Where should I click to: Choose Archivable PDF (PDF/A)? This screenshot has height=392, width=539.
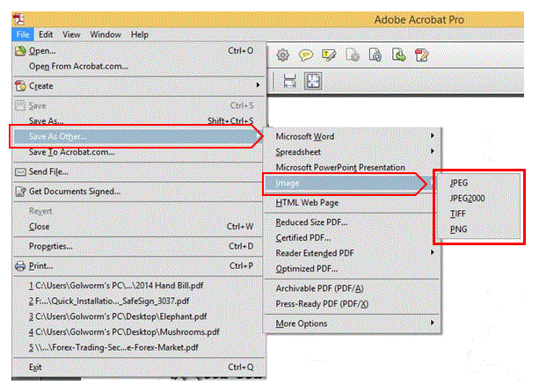[x=352, y=288]
